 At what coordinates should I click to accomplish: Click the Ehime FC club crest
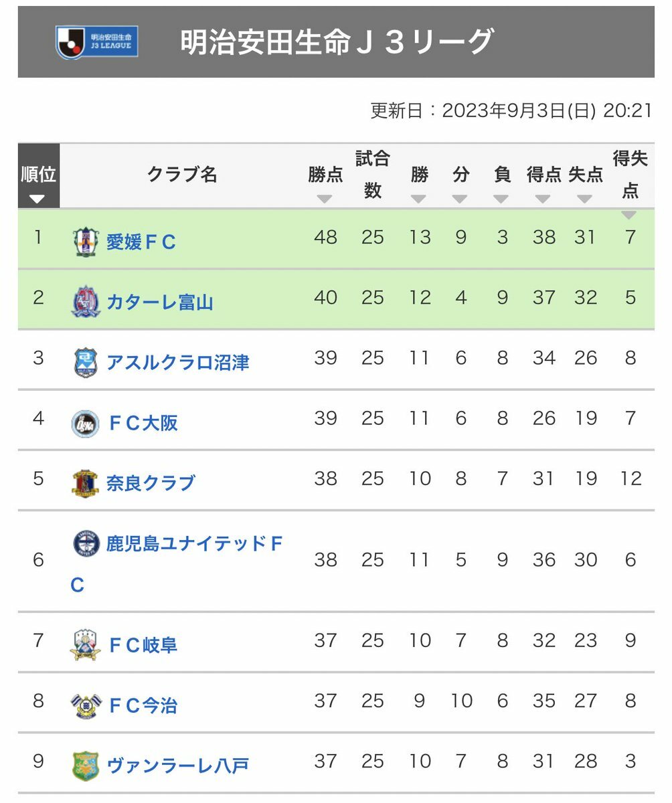[x=86, y=242]
